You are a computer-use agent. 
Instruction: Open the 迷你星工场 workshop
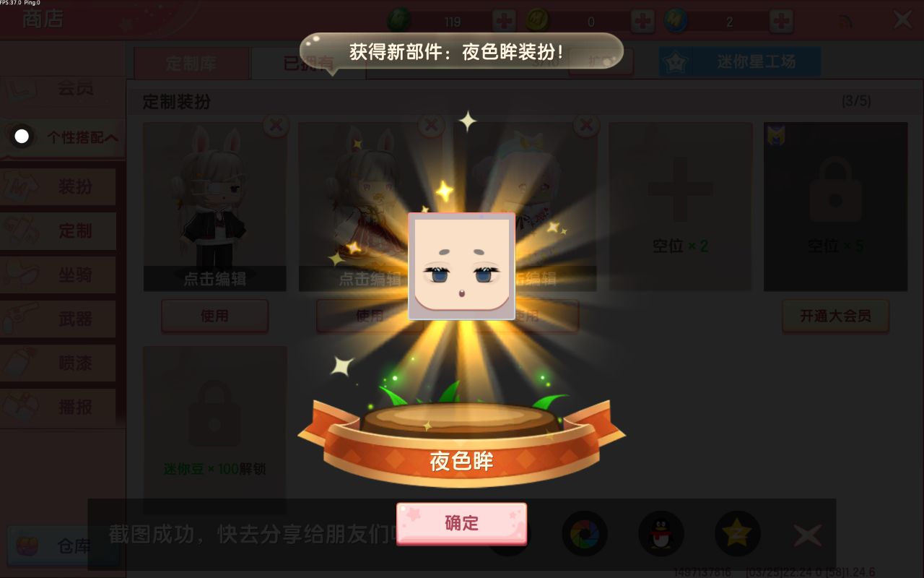(740, 62)
